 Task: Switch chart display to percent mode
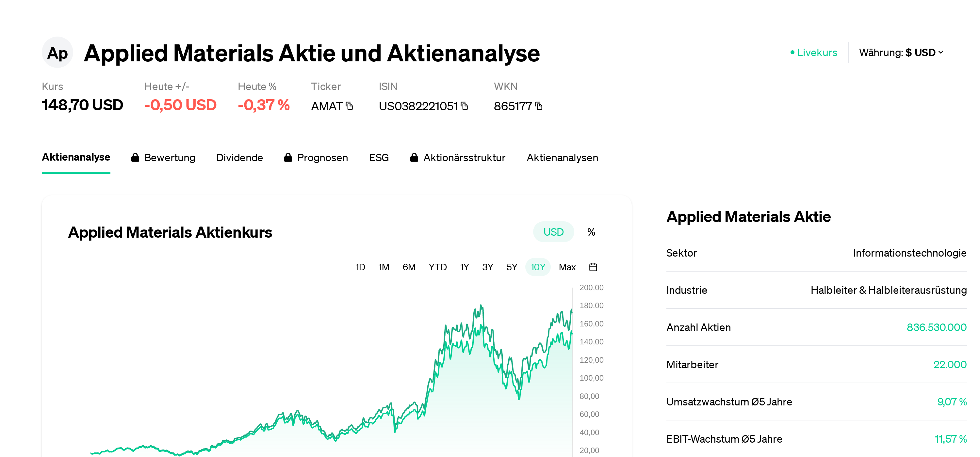(x=591, y=232)
